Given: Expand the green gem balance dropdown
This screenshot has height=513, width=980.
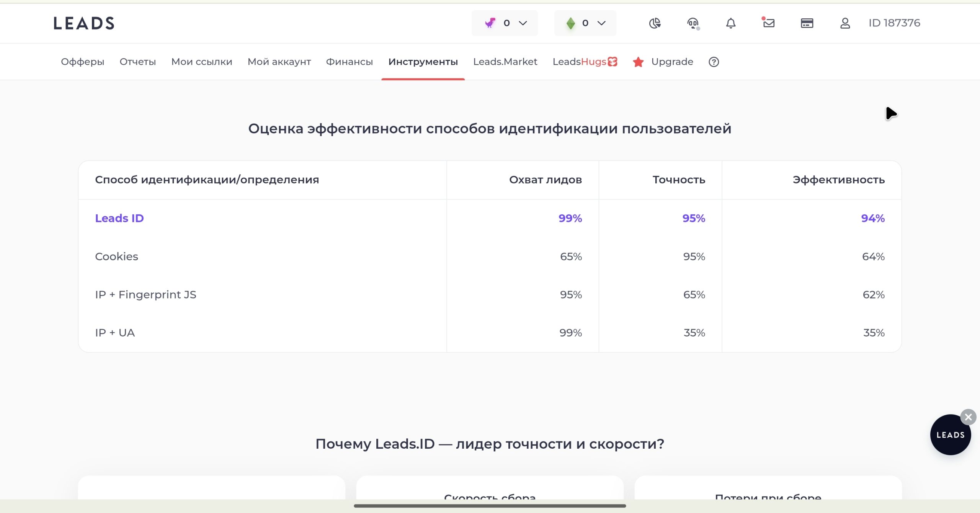Looking at the screenshot, I should coord(585,23).
